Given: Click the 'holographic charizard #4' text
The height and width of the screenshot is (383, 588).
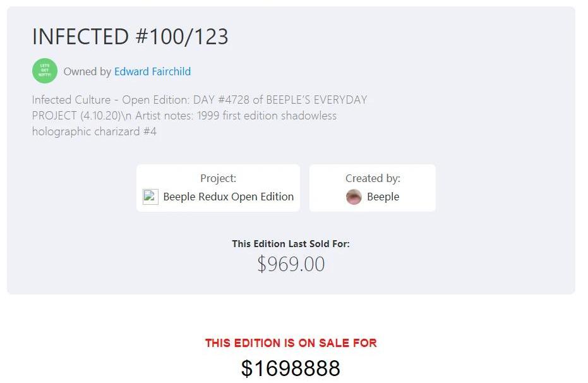Looking at the screenshot, I should (x=94, y=131).
